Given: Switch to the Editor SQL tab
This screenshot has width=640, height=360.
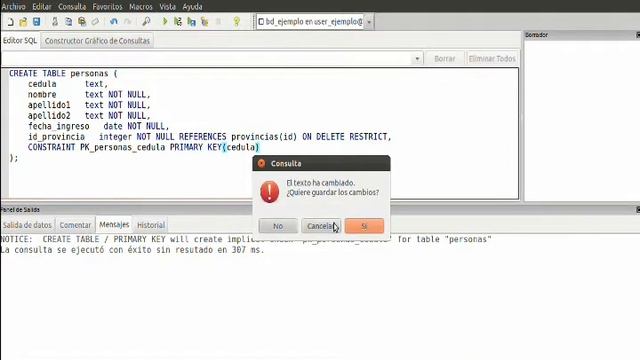Looking at the screenshot, I should tap(20, 41).
